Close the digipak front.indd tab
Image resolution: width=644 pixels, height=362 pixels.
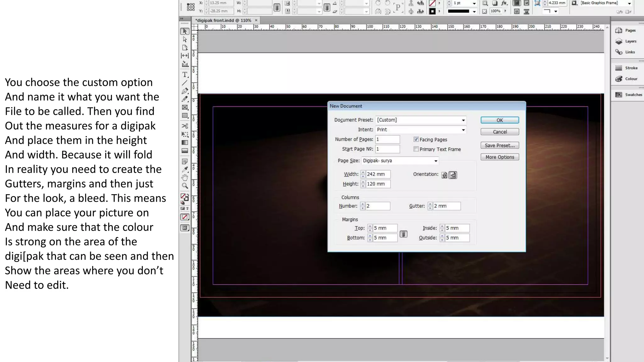256,20
